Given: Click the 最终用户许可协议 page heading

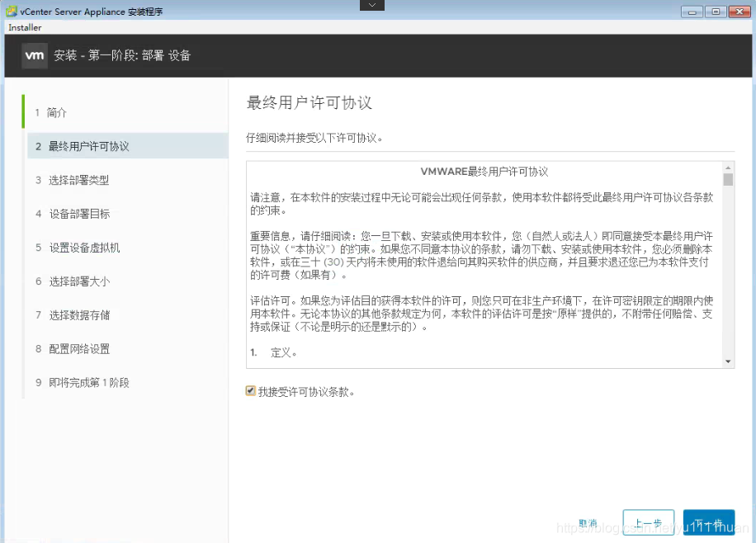Looking at the screenshot, I should coord(309,102).
